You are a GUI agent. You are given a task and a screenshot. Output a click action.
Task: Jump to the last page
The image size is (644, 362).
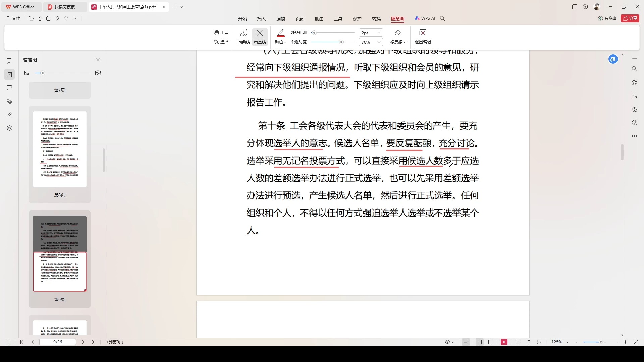[94, 342]
